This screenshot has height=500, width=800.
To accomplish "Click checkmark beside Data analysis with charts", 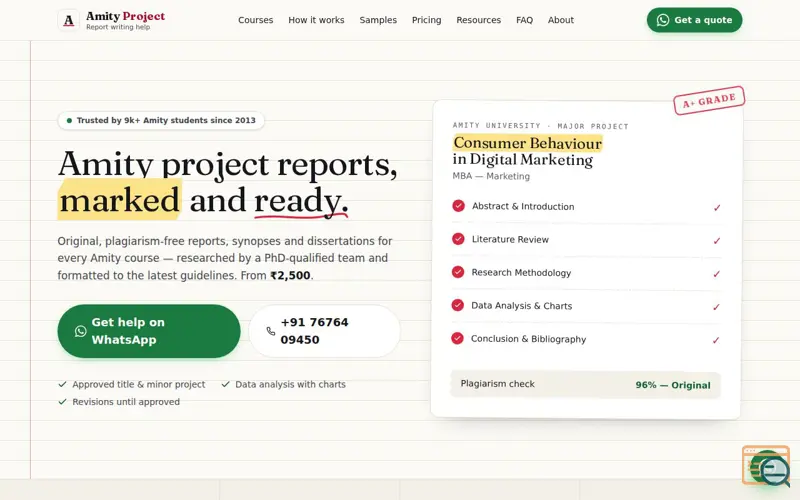I will pos(226,384).
